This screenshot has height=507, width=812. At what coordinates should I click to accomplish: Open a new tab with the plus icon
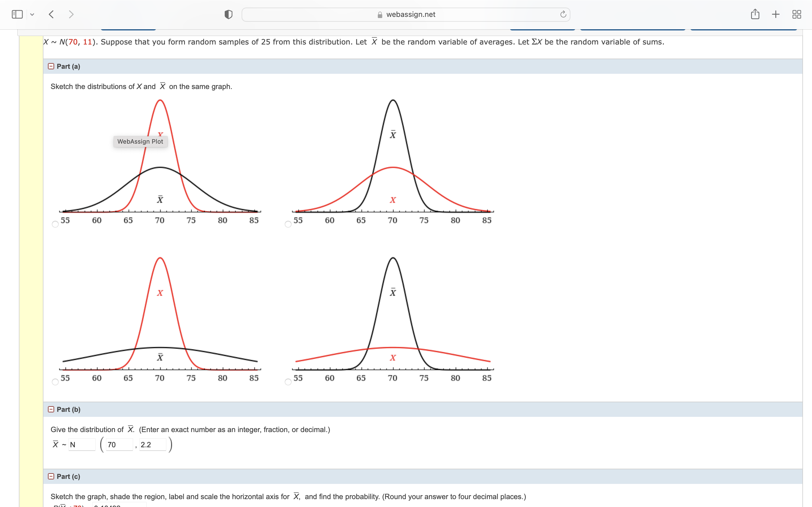pos(775,14)
